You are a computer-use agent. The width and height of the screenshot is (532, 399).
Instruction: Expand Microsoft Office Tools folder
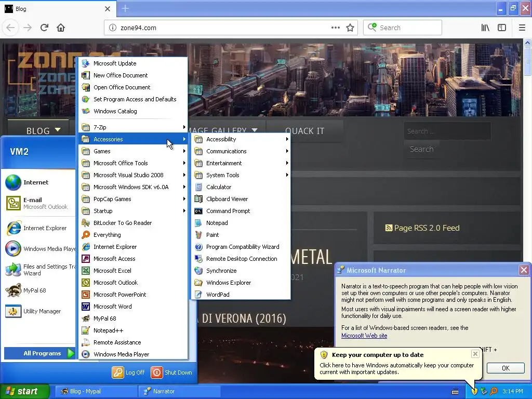pyautogui.click(x=133, y=163)
